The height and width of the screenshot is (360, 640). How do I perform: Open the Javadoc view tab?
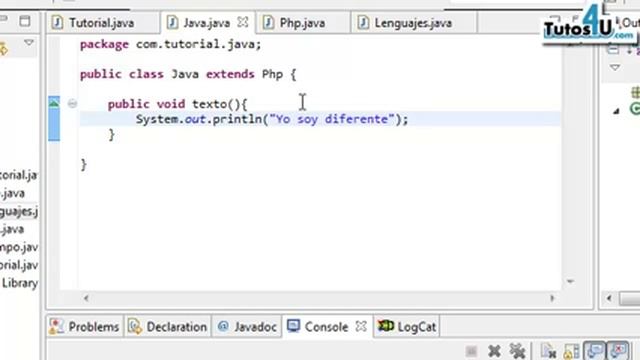click(247, 327)
